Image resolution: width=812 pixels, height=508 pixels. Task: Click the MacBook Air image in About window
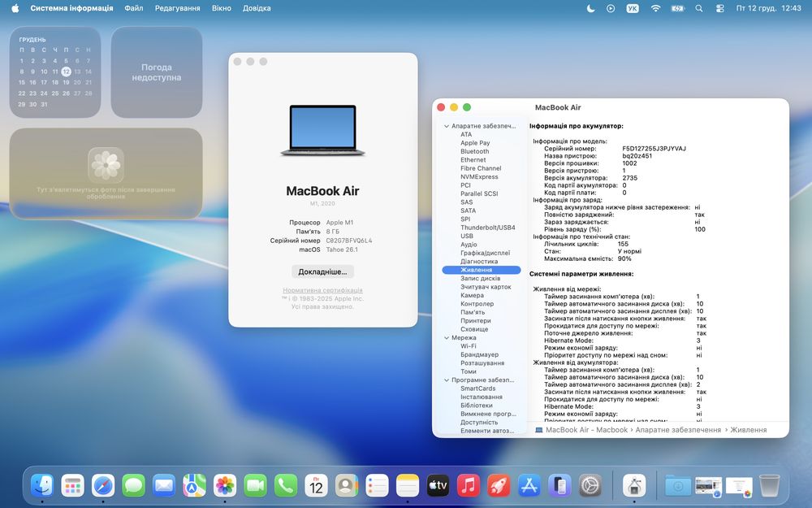322,130
